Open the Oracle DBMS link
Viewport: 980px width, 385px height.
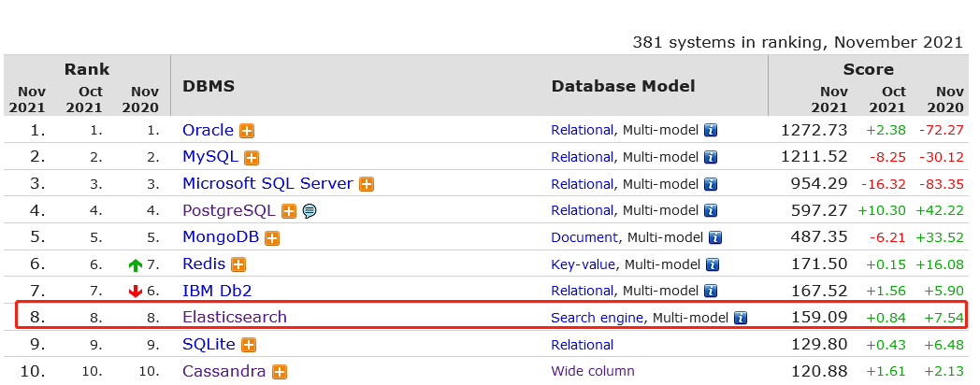pyautogui.click(x=209, y=131)
